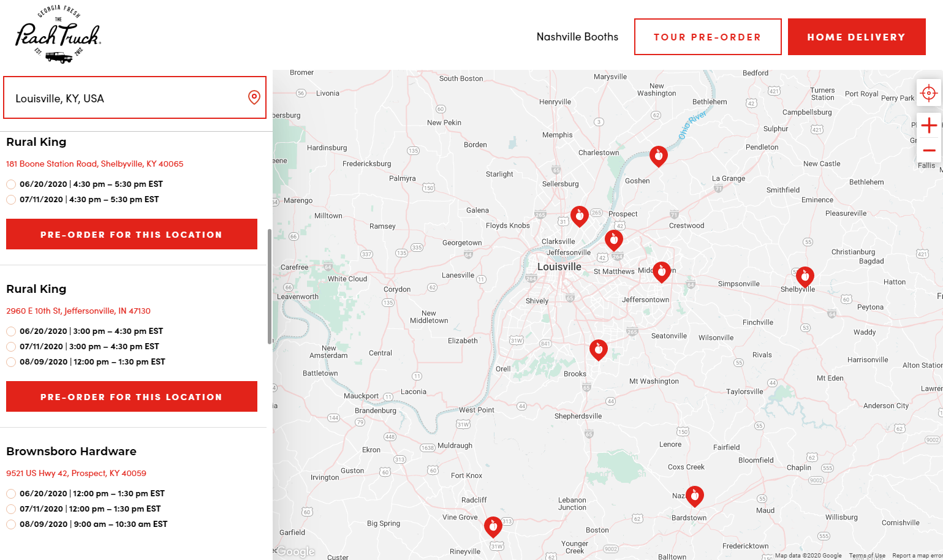Zoom out the map with minus button
Screen dimensions: 943x560
click(929, 150)
